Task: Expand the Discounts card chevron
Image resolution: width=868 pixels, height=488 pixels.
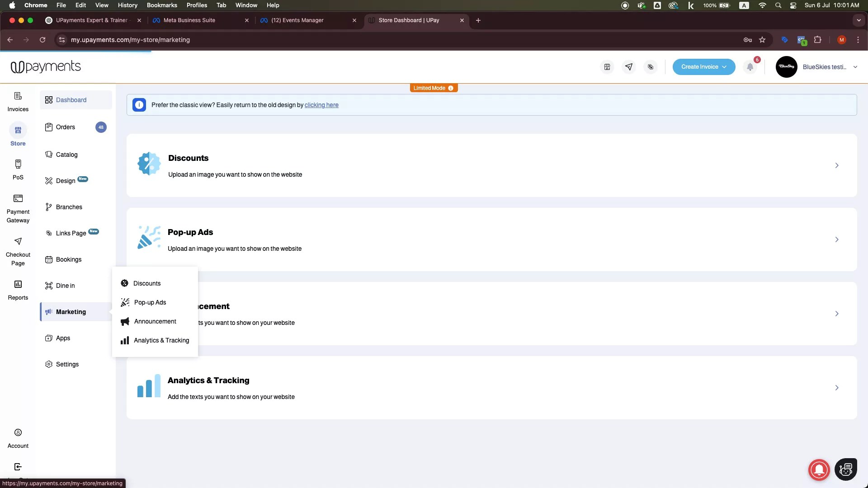Action: (836, 165)
